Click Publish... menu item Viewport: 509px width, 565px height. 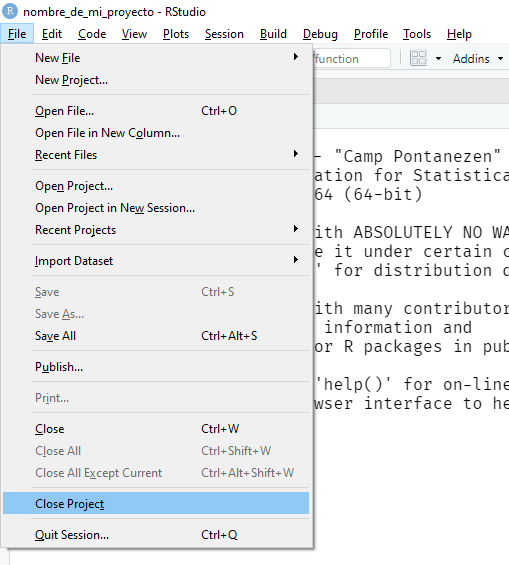click(156, 366)
